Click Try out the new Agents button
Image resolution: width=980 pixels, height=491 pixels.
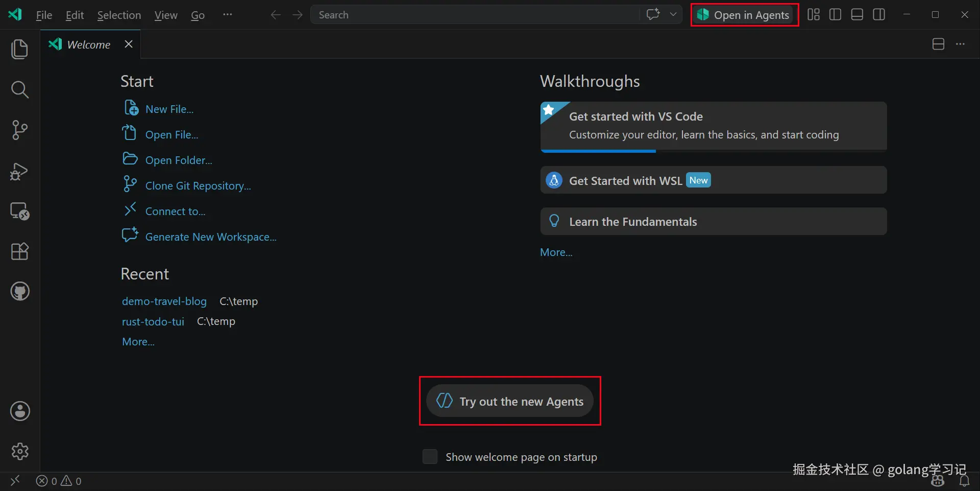click(510, 401)
